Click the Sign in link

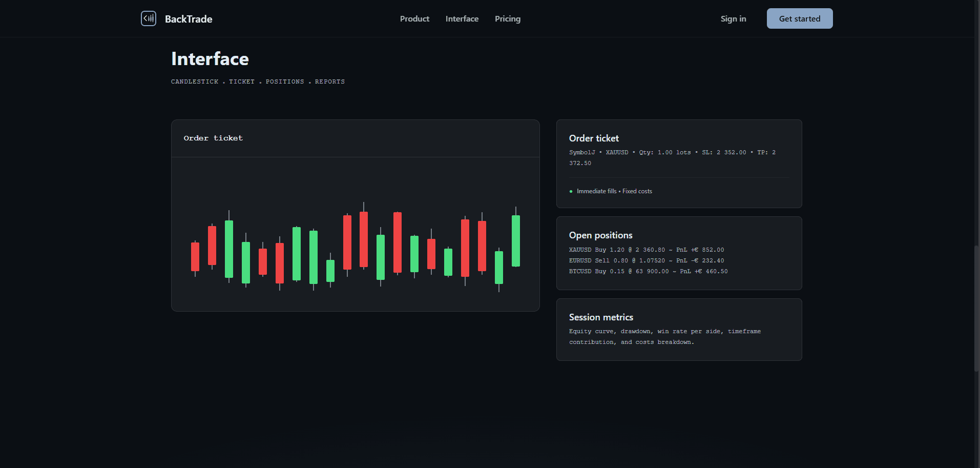(733, 19)
